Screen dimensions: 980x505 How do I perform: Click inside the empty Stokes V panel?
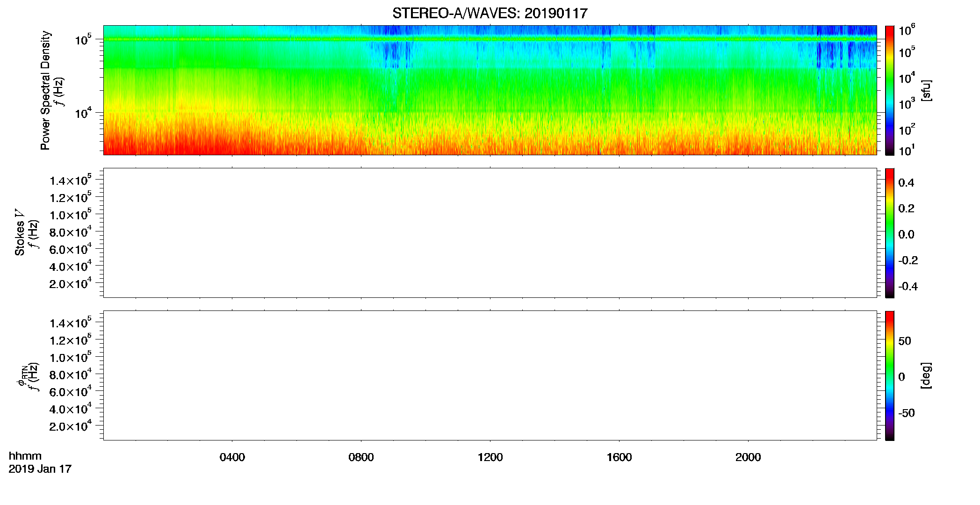pyautogui.click(x=490, y=233)
